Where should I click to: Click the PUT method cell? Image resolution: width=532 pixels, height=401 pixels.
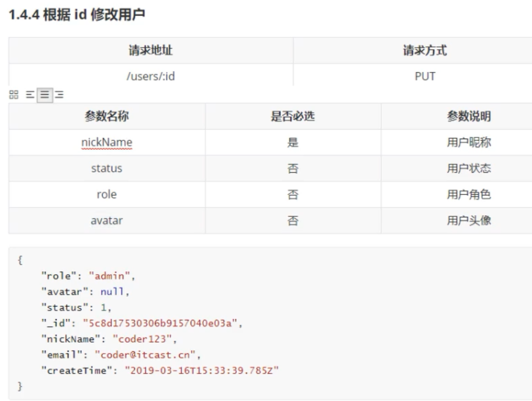425,76
